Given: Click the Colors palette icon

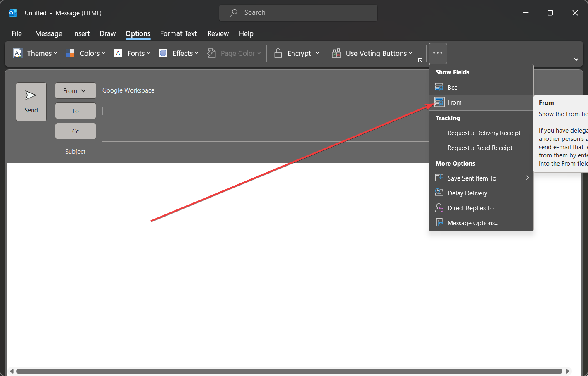Looking at the screenshot, I should pos(70,53).
